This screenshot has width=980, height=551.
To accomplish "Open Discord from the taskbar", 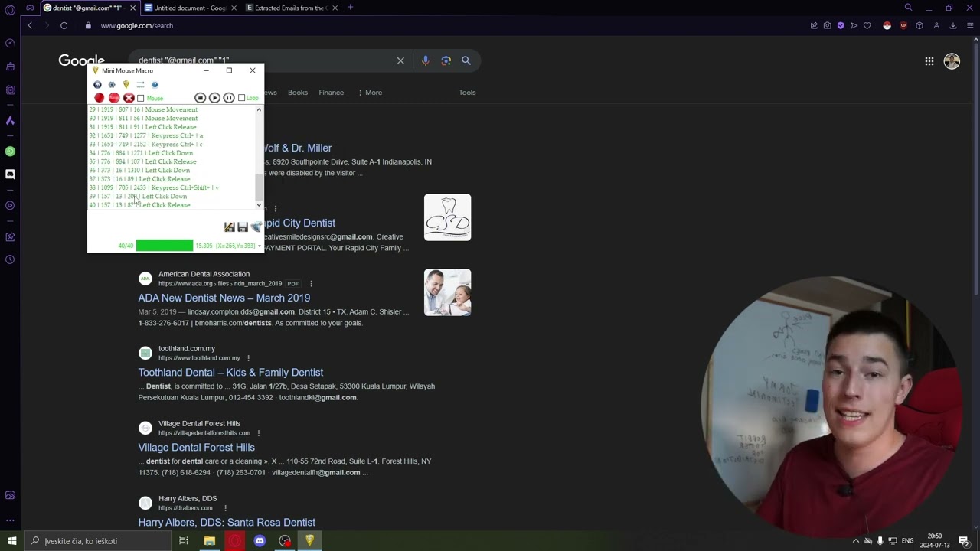I will tap(260, 541).
